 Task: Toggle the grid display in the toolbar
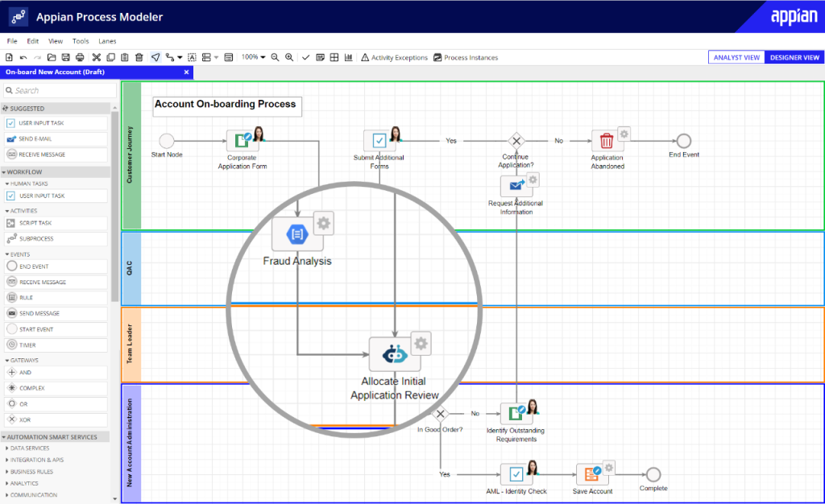click(334, 57)
